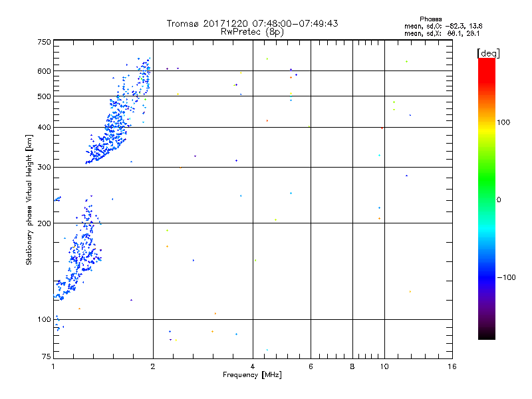The width and height of the screenshot is (532, 399).
Task: Click the 'Phases' header text
Action: click(x=430, y=19)
